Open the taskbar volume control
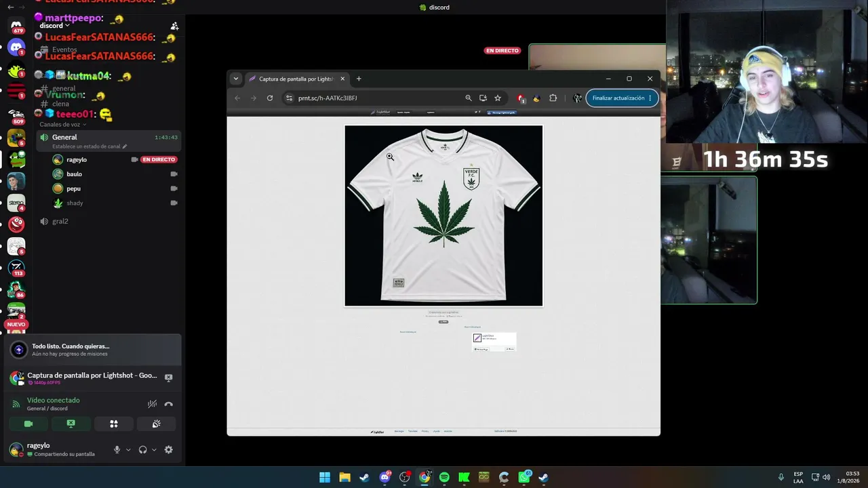 click(826, 477)
